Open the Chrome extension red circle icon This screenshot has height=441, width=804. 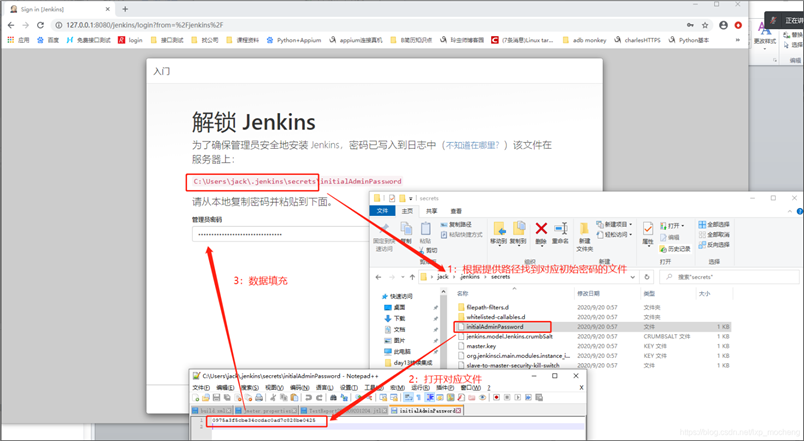[x=738, y=25]
